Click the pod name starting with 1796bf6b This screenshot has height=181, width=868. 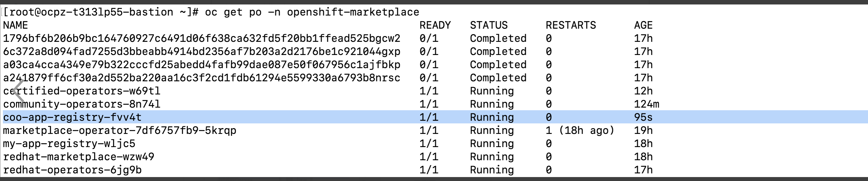pyautogui.click(x=201, y=38)
